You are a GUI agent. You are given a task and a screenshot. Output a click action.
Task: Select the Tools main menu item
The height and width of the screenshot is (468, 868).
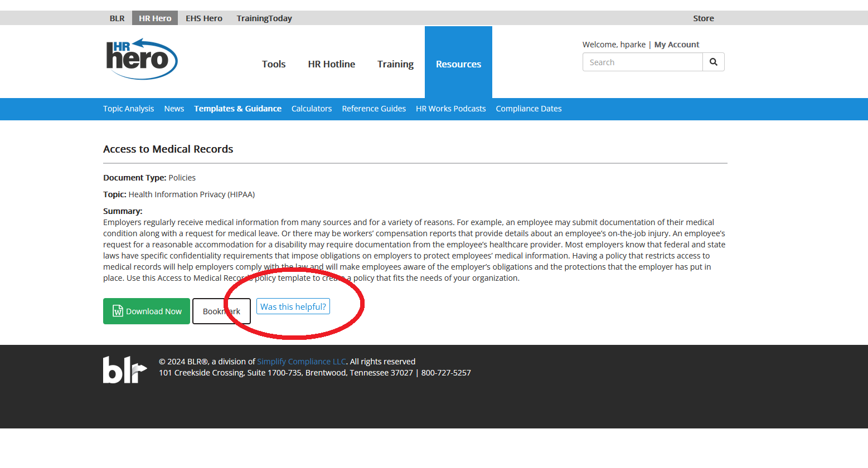[274, 64]
